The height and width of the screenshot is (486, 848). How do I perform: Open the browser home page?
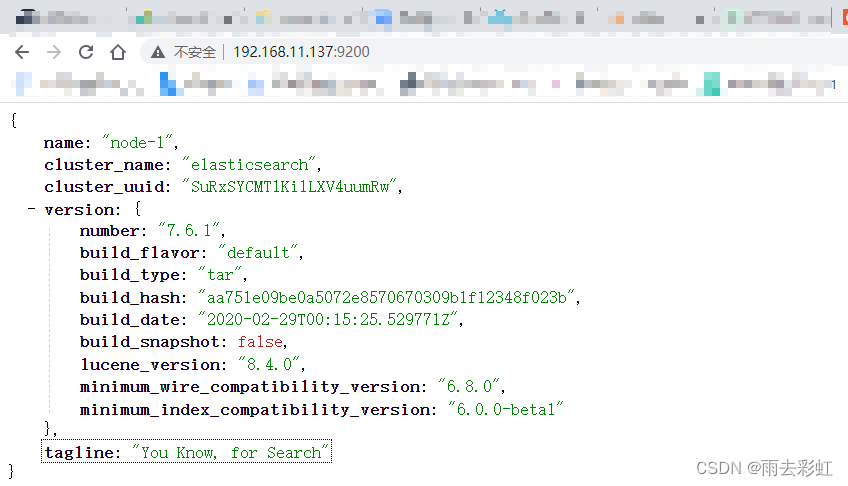pos(118,52)
